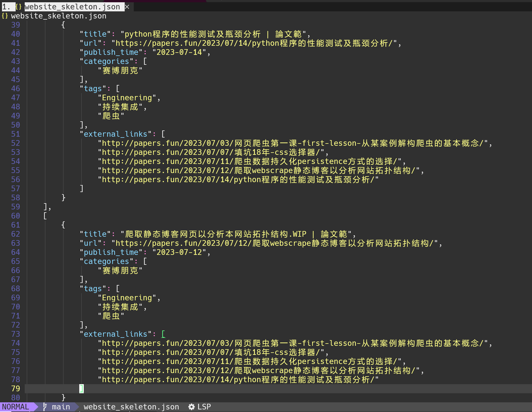The width and height of the screenshot is (532, 412).
Task: Close the website_skeleton.json buffer tab
Action: click(x=127, y=7)
